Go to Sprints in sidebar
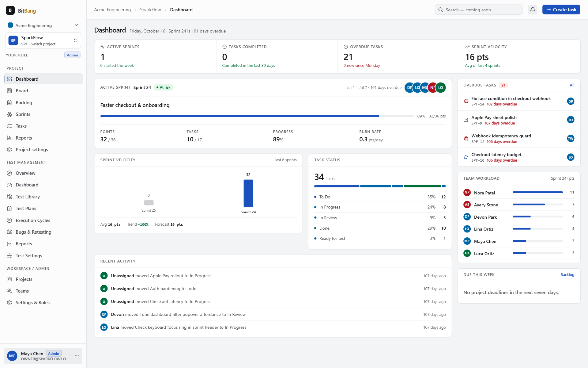Screen dimensions: 588x368 coord(43,114)
